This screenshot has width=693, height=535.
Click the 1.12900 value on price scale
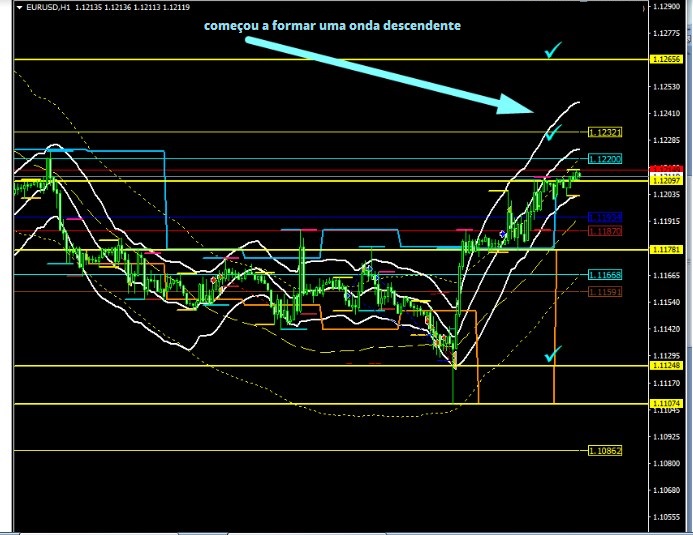tap(665, 7)
